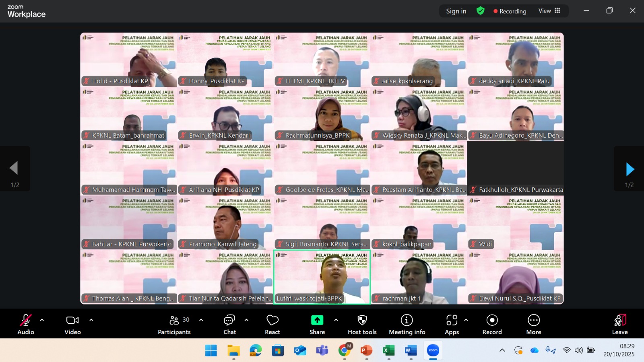Open the Chat panel

pyautogui.click(x=229, y=324)
